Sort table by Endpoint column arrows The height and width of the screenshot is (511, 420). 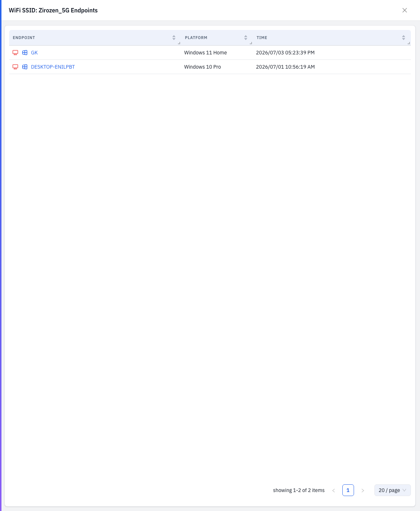click(x=174, y=38)
